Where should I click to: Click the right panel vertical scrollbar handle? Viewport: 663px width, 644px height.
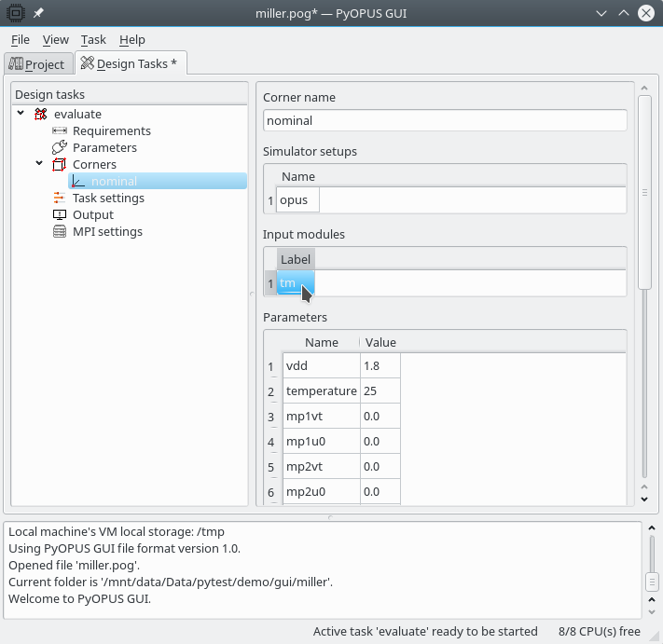click(x=643, y=193)
